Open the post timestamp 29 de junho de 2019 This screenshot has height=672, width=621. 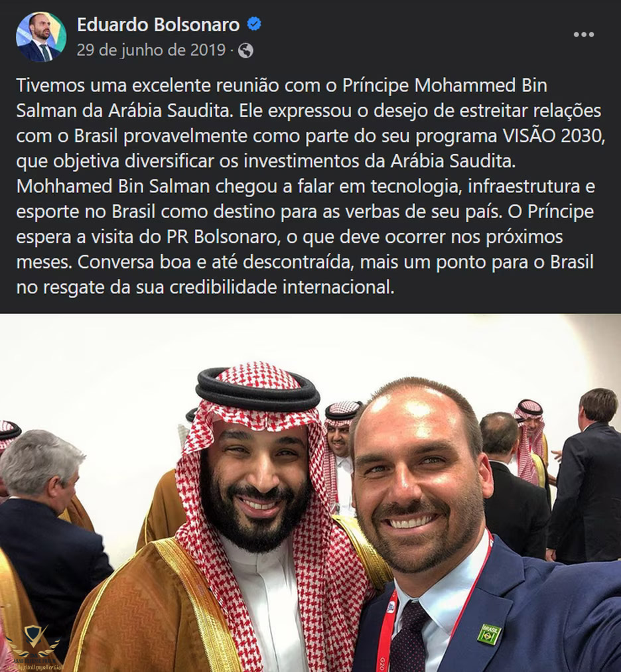151,50
